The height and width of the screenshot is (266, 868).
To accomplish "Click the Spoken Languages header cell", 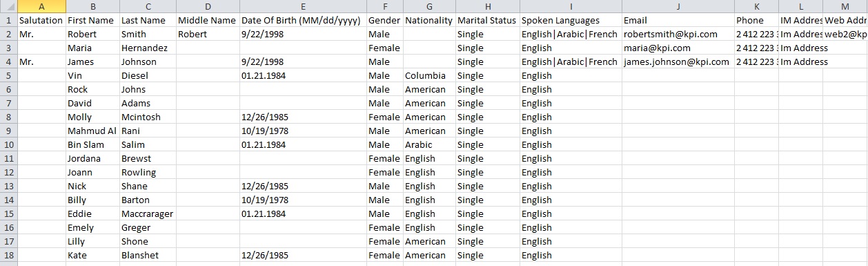I will (571, 20).
